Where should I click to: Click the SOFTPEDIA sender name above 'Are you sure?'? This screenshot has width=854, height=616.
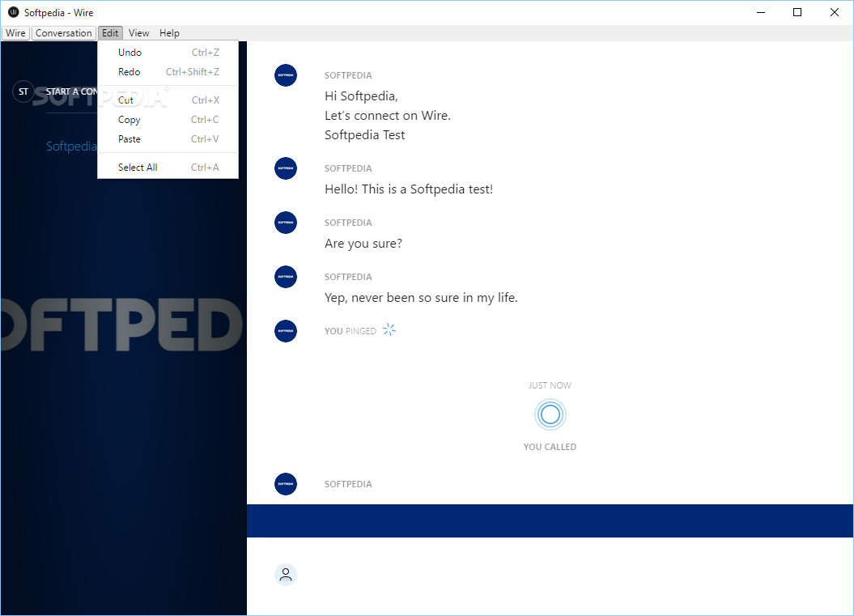[x=348, y=223]
